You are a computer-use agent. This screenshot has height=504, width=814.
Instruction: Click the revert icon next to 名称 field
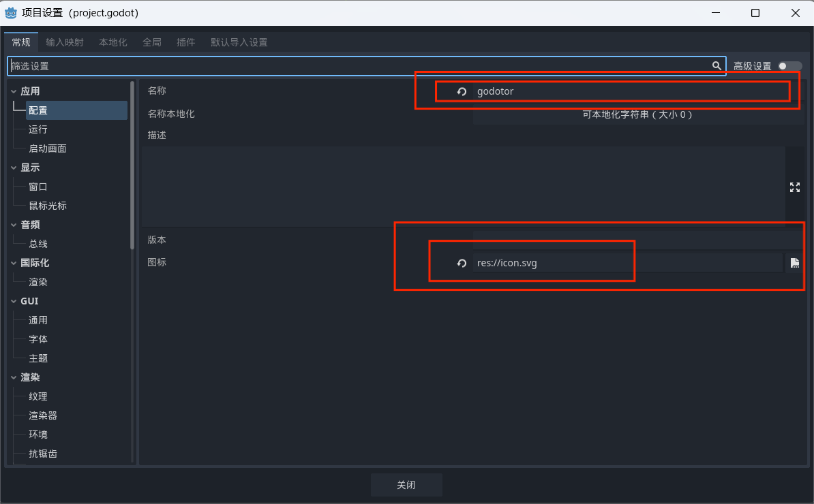click(x=462, y=91)
